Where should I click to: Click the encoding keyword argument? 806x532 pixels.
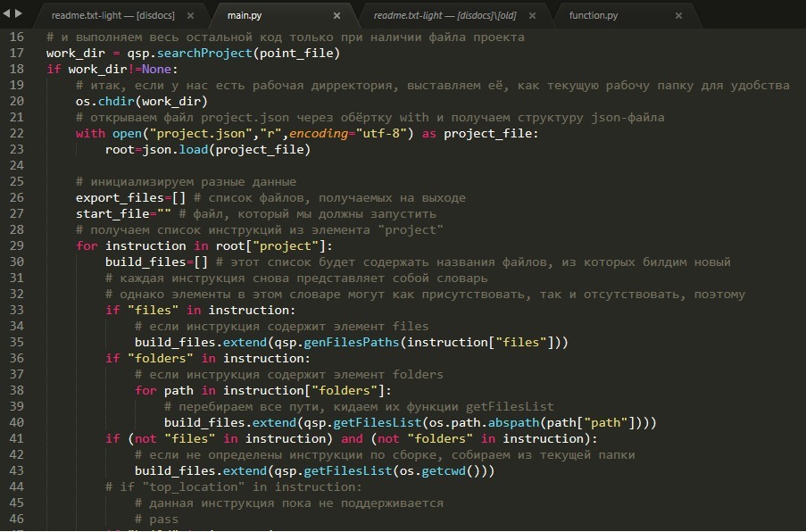[x=318, y=134]
